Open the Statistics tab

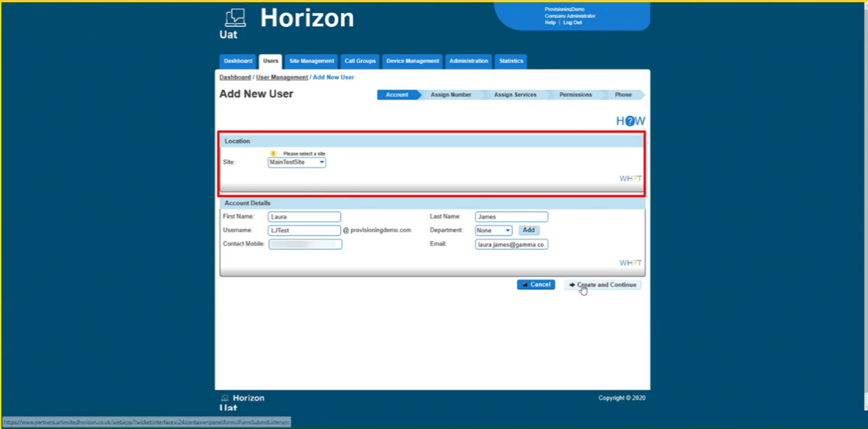pos(511,62)
